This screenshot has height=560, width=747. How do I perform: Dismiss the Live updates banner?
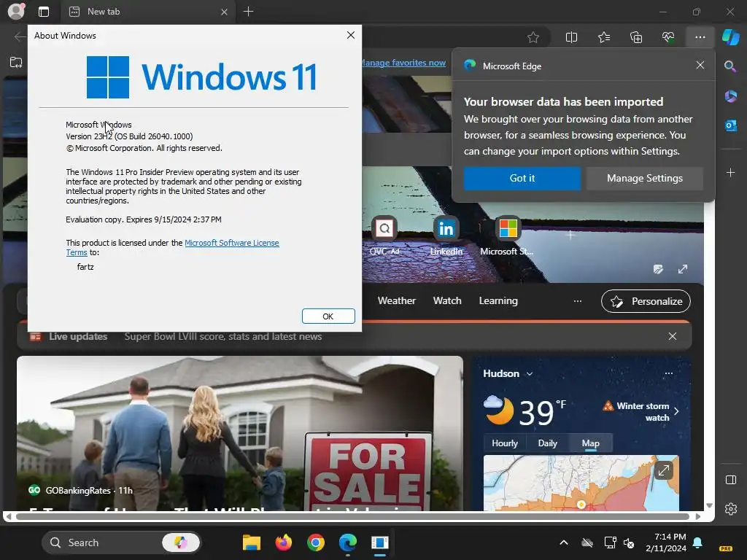coord(672,336)
